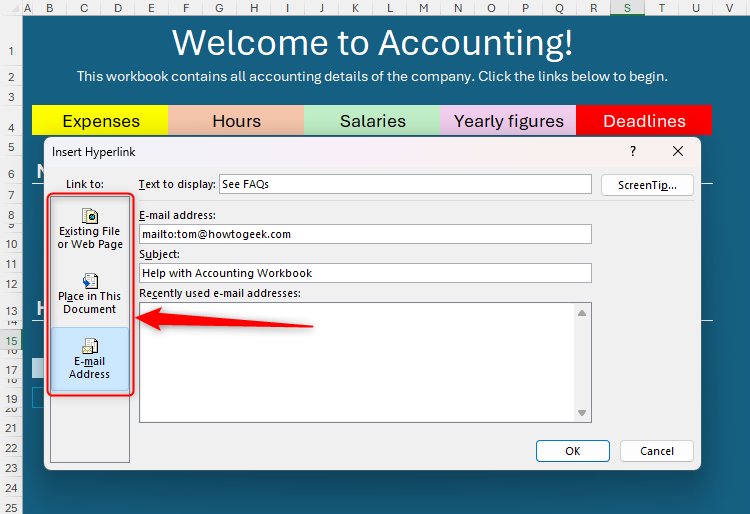Navigate to Yearly figures
Image resolution: width=750 pixels, height=514 pixels.
(508, 121)
